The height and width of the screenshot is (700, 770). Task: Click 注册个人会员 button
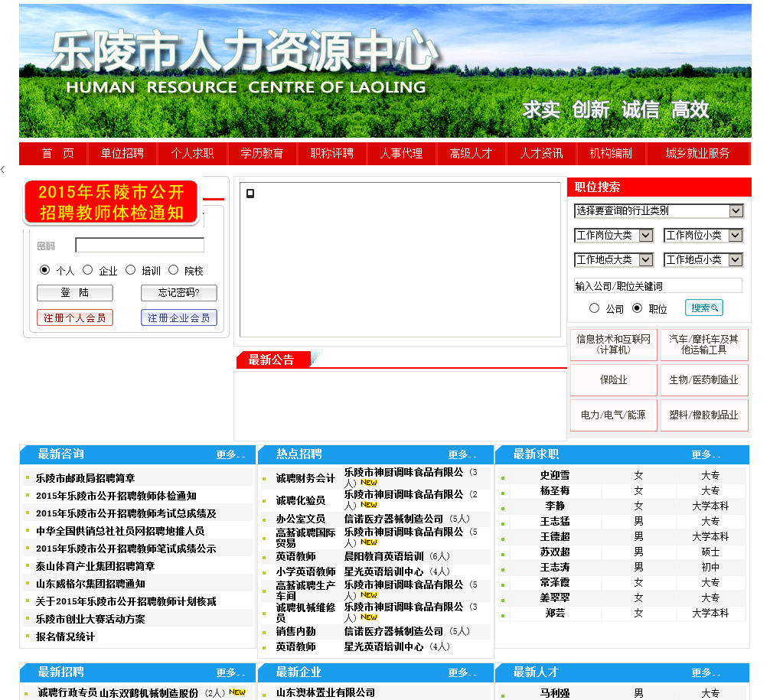click(75, 317)
